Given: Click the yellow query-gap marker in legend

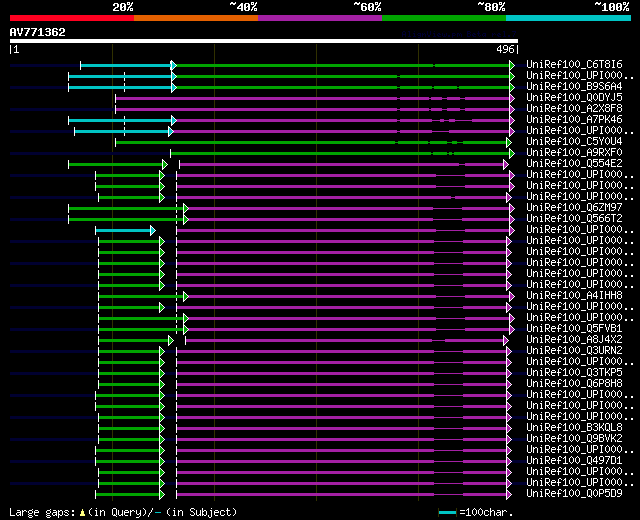Looking at the screenshot, I should 82,512.
